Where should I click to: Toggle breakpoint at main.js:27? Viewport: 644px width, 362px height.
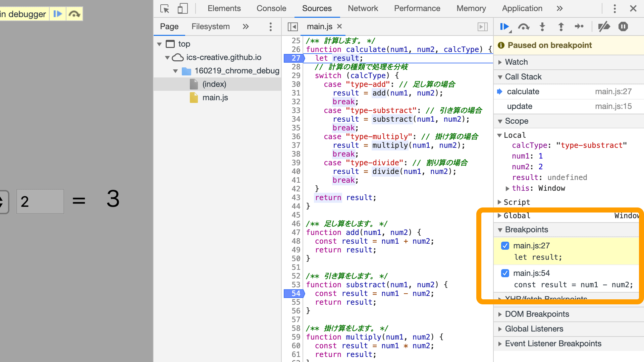click(x=505, y=245)
